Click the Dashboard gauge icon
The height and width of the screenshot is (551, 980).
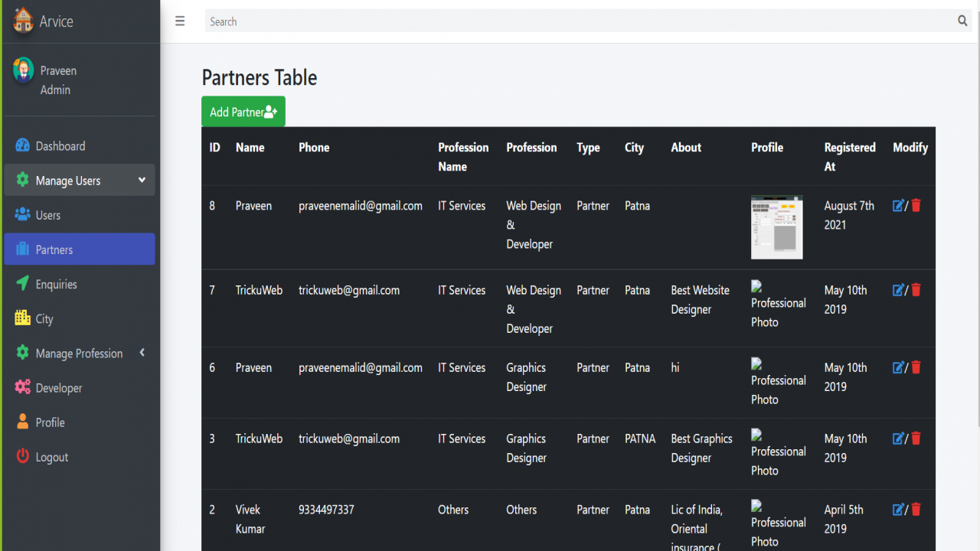tap(22, 145)
